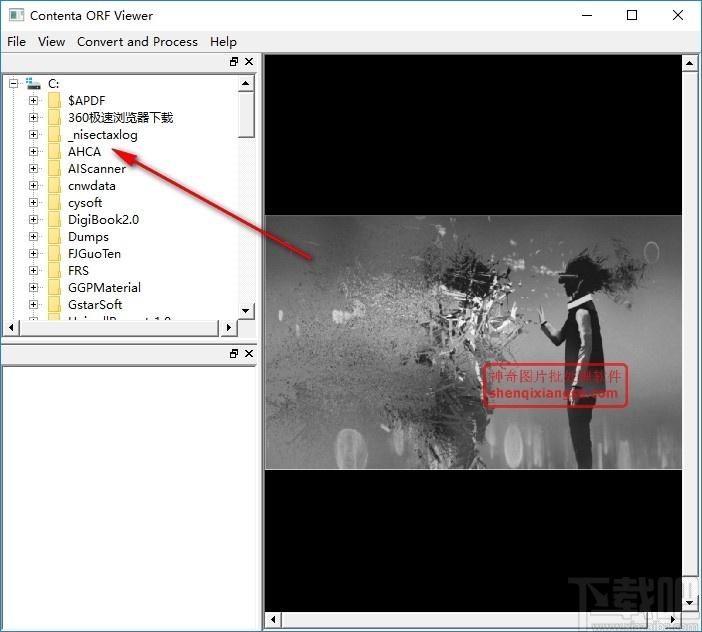Expand the $APDF folder
This screenshot has width=702, height=632.
pyautogui.click(x=33, y=100)
